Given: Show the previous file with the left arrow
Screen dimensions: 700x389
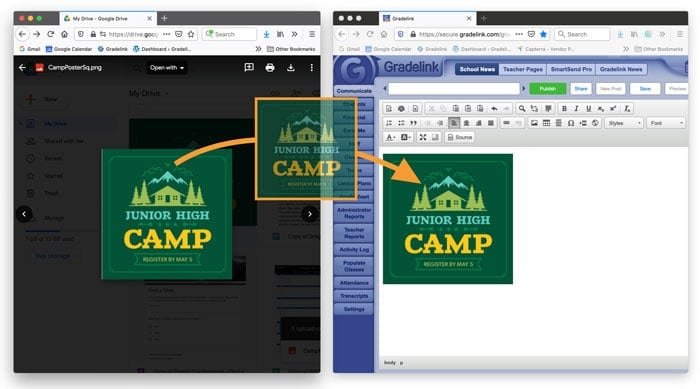Looking at the screenshot, I should 24,214.
